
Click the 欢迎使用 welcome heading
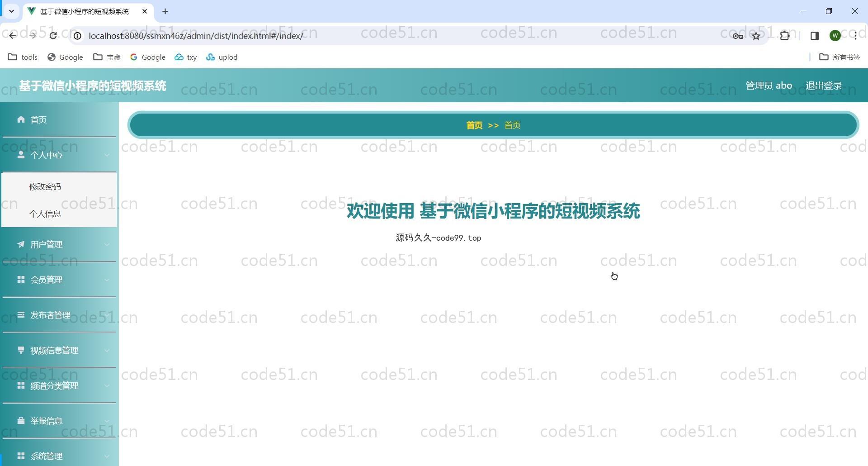tap(493, 211)
